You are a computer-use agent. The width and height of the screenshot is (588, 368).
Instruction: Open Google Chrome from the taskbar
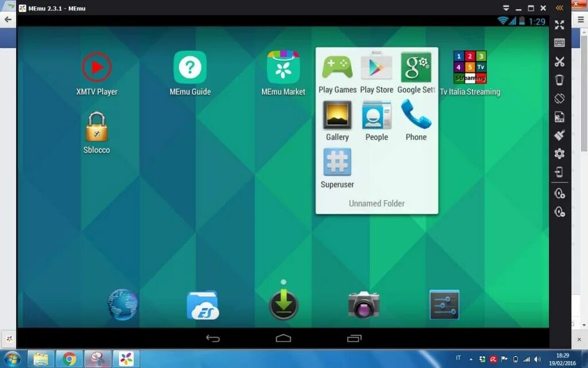69,359
